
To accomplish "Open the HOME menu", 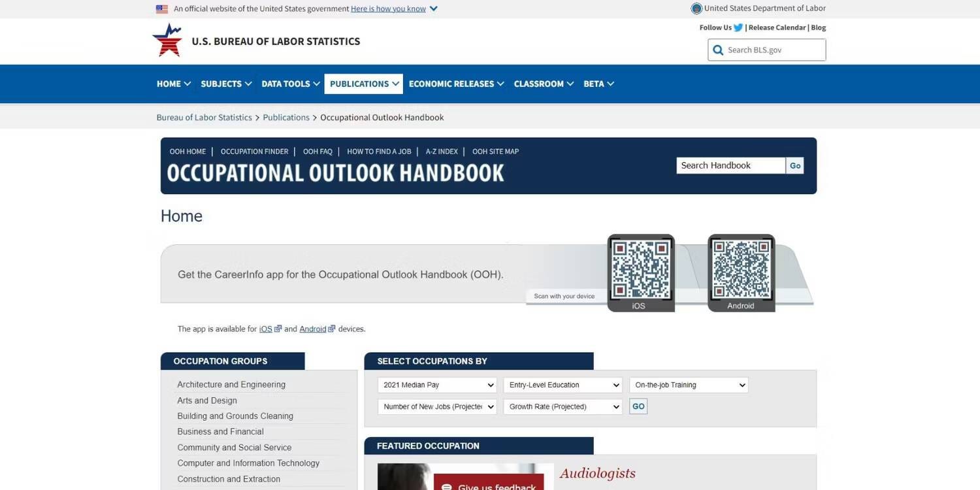I will pos(174,84).
